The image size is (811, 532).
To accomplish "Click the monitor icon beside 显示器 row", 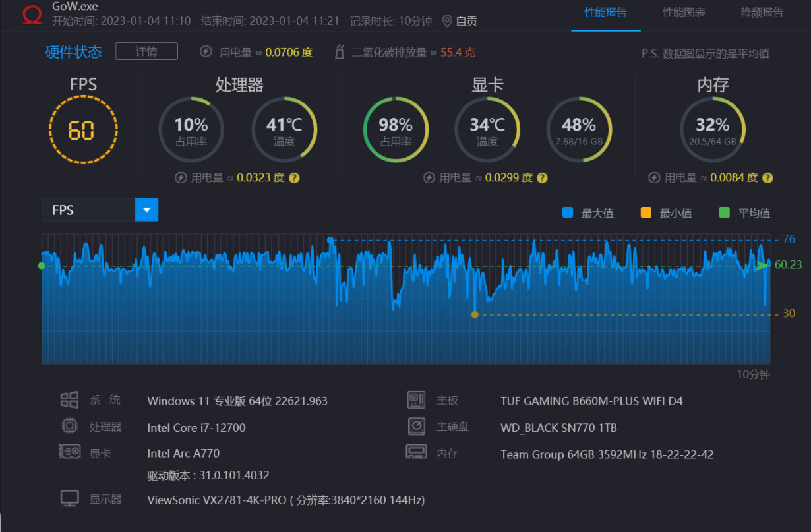I will click(69, 498).
